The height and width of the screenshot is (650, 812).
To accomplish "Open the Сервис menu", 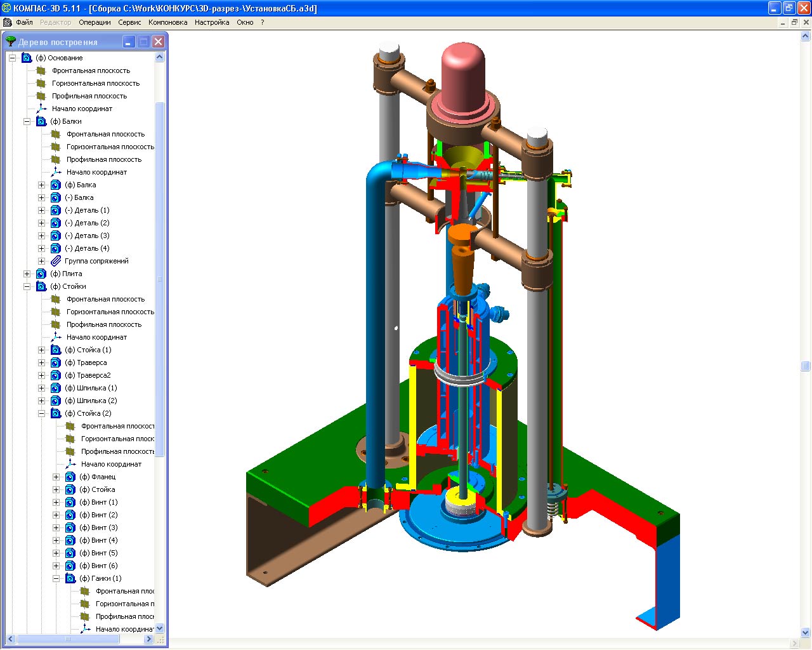I will [x=129, y=22].
